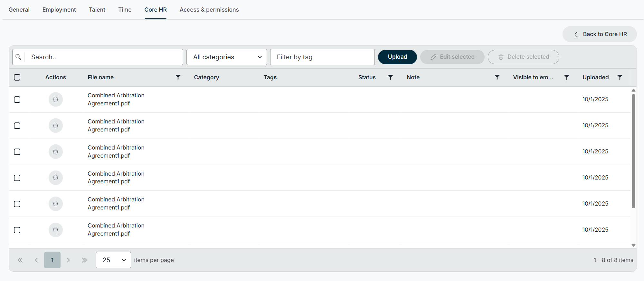Viewport: 644px width, 281px height.
Task: Select the Core HR tab
Action: pos(156,10)
